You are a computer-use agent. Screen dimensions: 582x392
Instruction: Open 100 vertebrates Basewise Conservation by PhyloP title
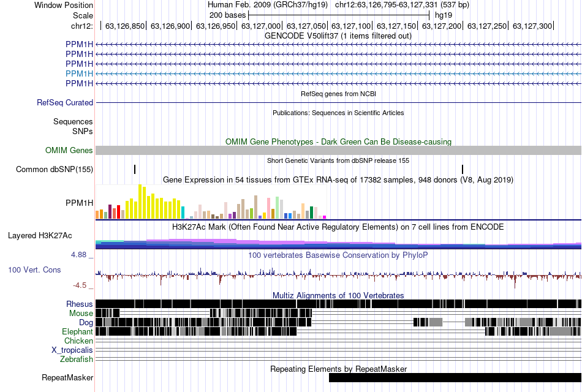[x=338, y=255]
